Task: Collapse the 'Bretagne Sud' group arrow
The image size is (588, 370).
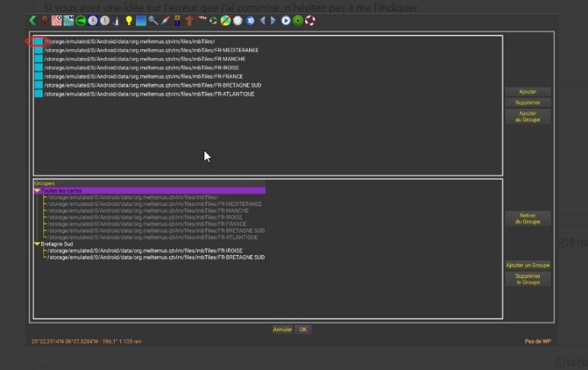Action: tap(37, 244)
